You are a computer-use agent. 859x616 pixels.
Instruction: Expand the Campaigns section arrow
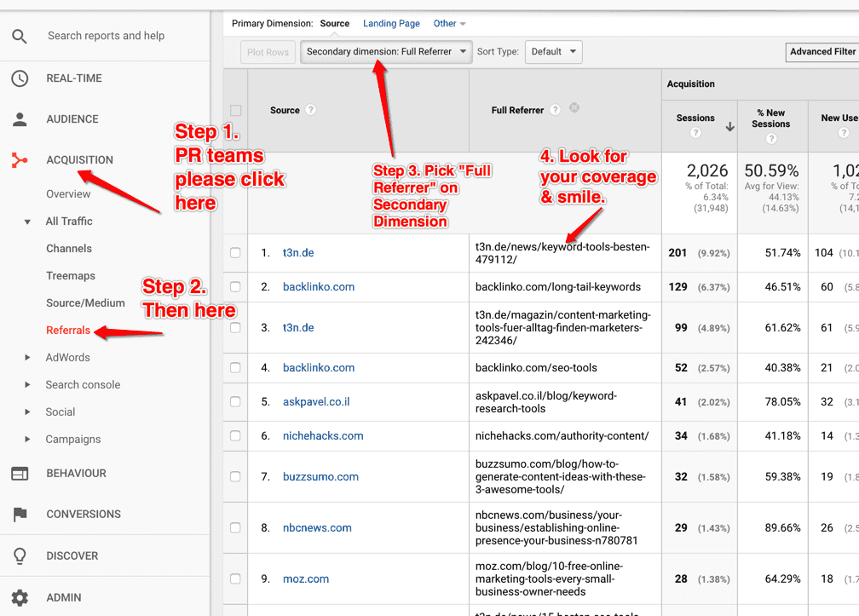coord(27,439)
